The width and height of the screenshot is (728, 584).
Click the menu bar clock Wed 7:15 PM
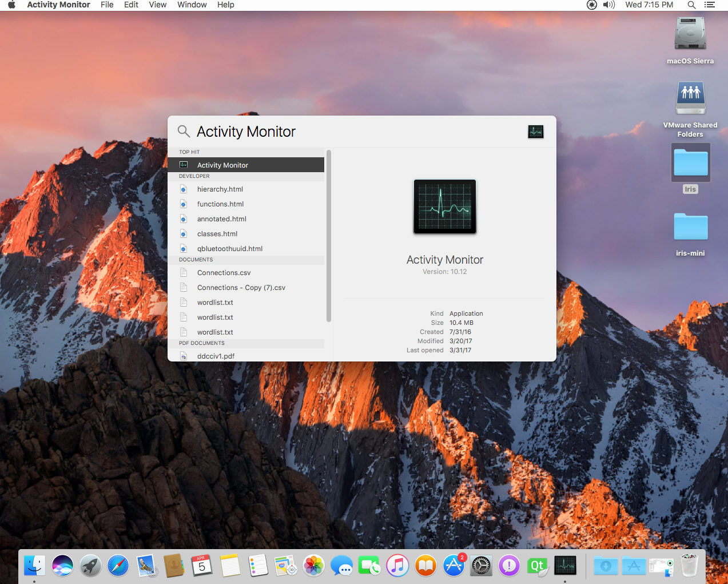pos(649,5)
